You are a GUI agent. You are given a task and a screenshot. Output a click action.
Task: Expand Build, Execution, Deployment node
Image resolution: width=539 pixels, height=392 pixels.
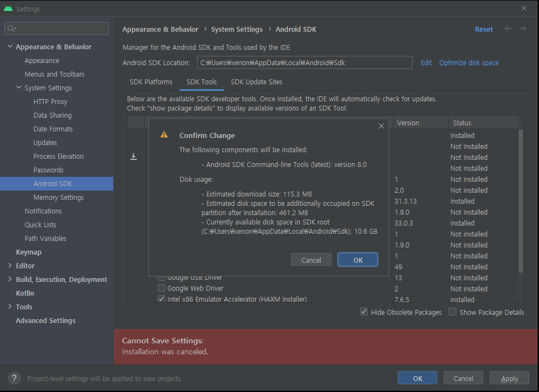10,279
